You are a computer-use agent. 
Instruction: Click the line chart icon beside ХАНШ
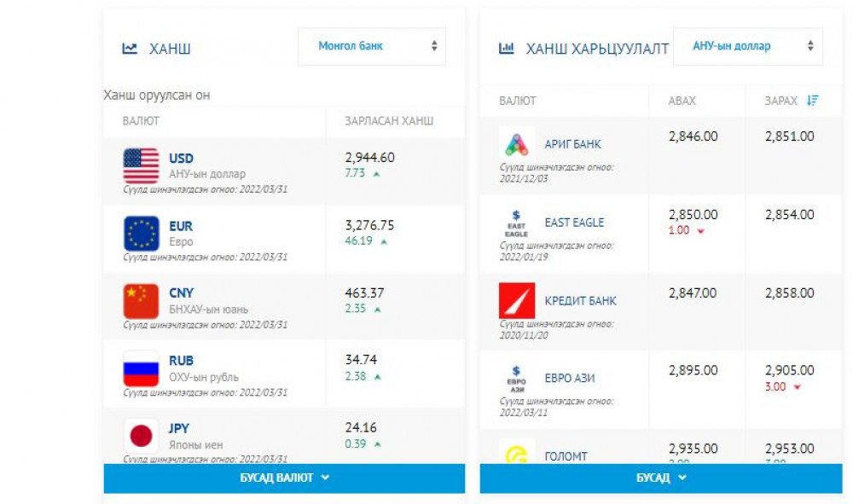[130, 49]
